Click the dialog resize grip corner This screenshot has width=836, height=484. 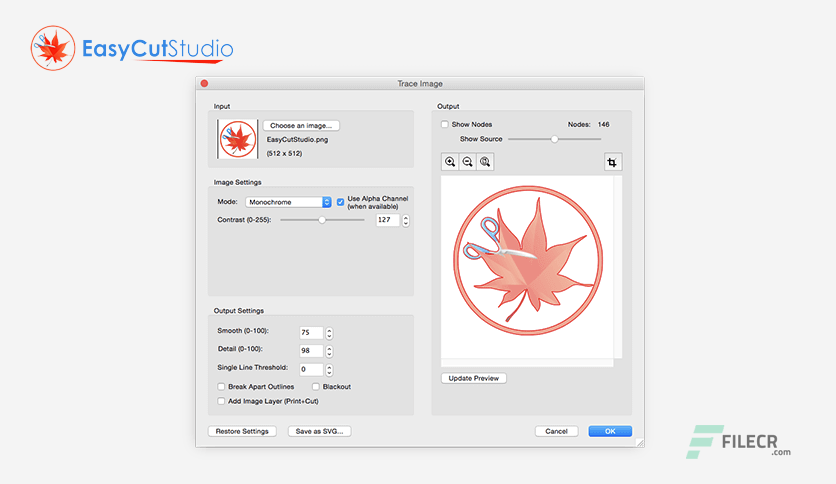coord(640,443)
